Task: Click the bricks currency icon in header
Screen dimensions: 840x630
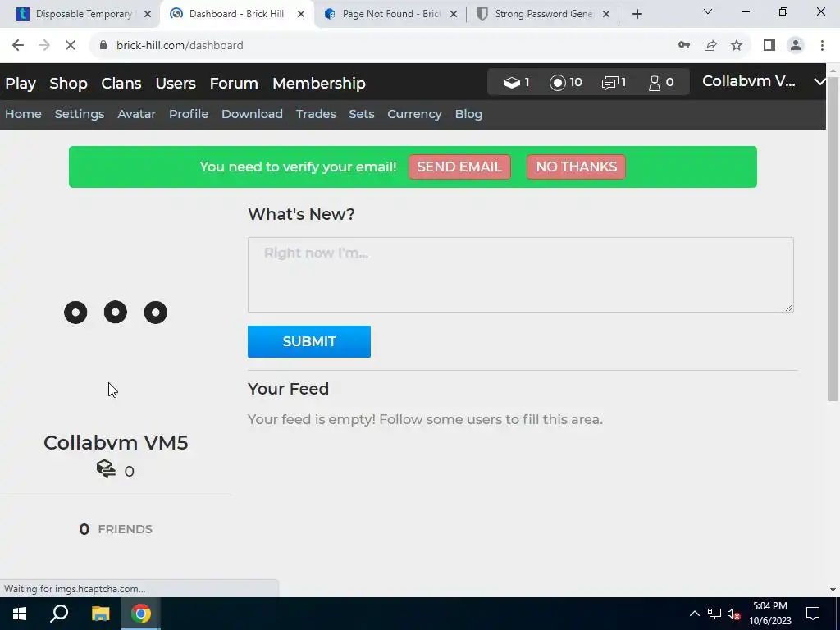Action: point(511,83)
